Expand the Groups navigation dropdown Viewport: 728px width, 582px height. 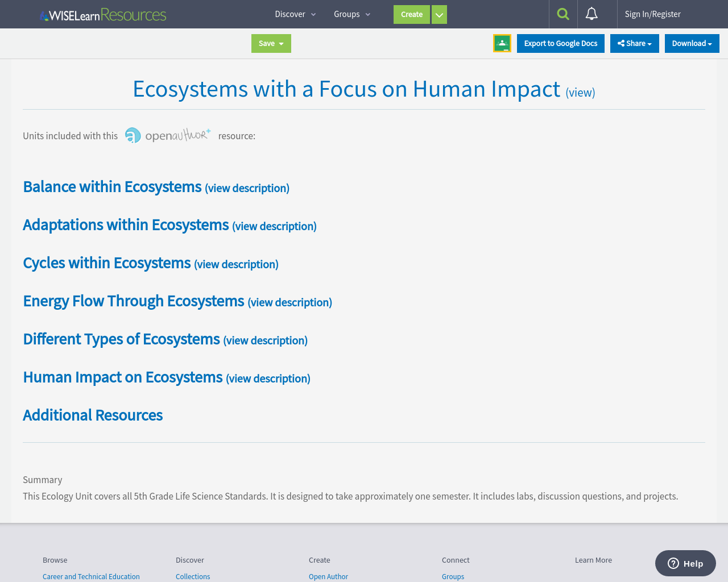pos(351,14)
